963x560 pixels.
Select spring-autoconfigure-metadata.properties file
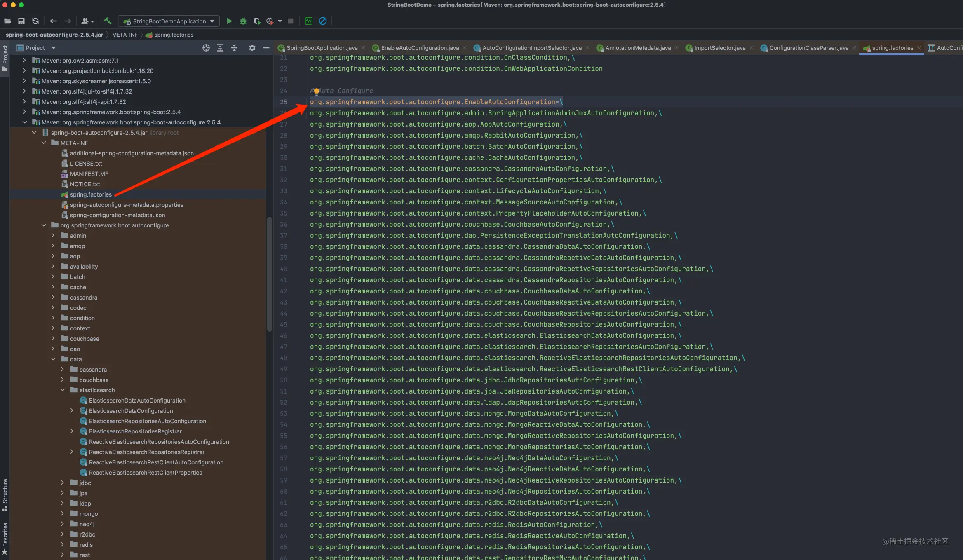pyautogui.click(x=126, y=204)
